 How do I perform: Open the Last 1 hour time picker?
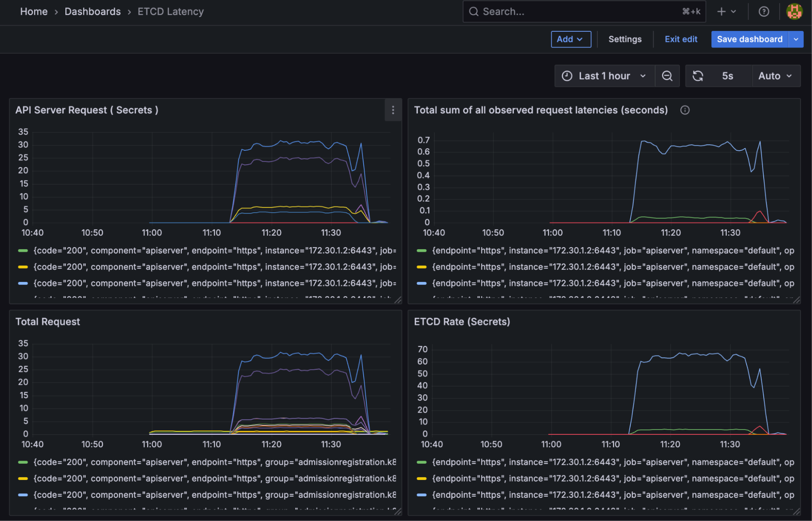(x=604, y=76)
